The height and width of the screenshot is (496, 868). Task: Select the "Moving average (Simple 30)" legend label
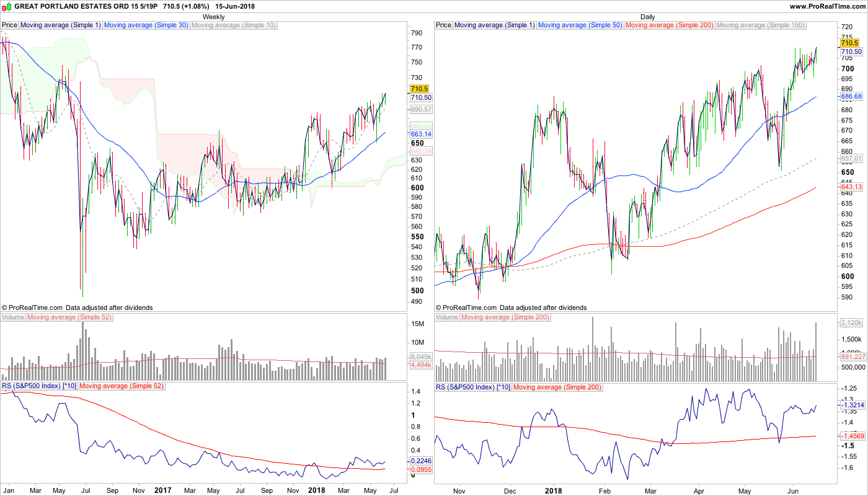tap(147, 25)
